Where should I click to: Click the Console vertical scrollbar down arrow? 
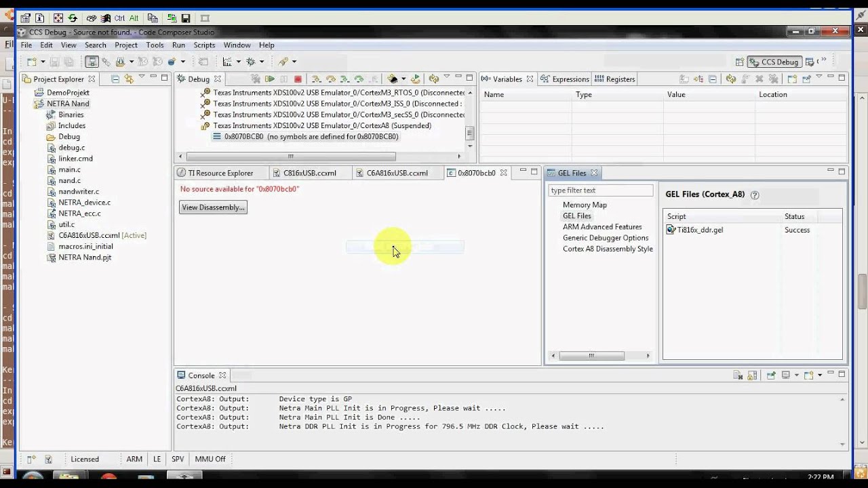(x=843, y=444)
